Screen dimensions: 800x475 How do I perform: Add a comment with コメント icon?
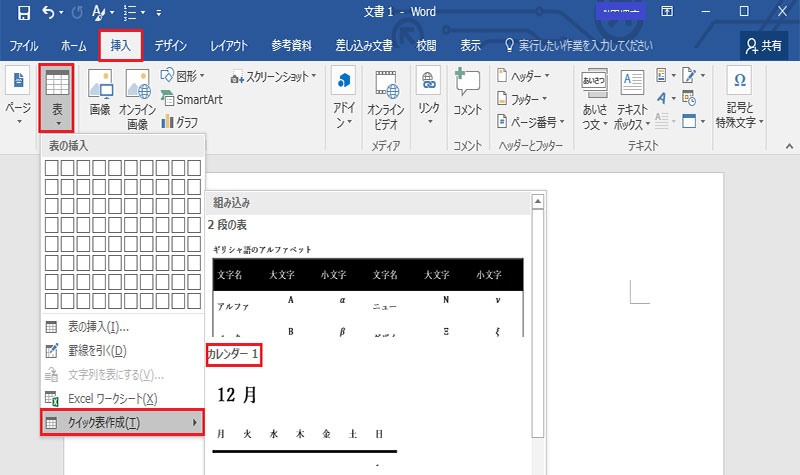(x=467, y=95)
